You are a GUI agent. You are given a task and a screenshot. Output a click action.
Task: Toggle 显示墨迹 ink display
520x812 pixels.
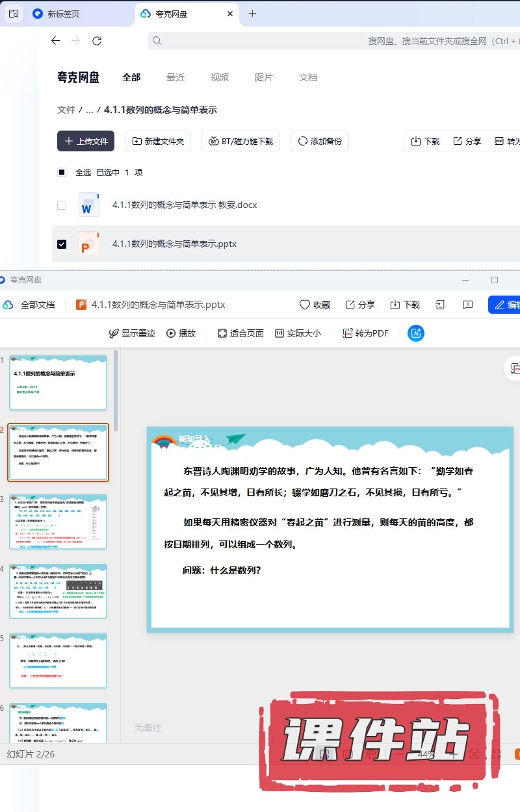114,333
